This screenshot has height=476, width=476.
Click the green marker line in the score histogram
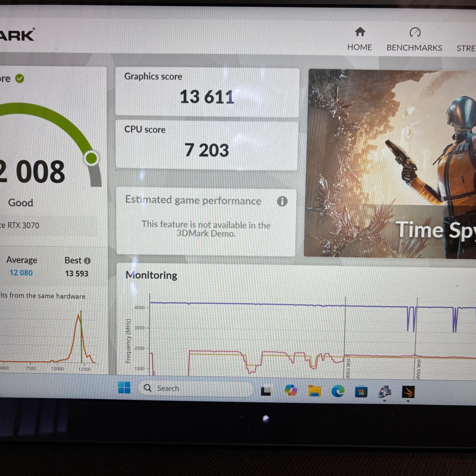click(81, 336)
